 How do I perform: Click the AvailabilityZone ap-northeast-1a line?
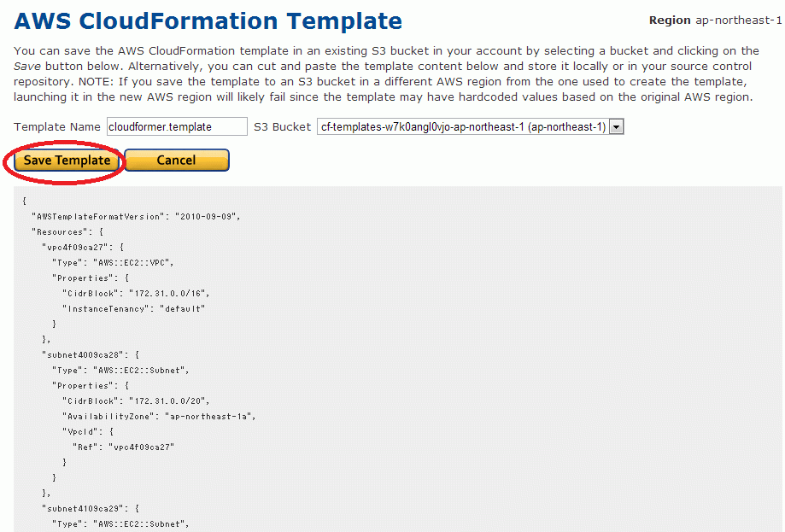point(159,417)
